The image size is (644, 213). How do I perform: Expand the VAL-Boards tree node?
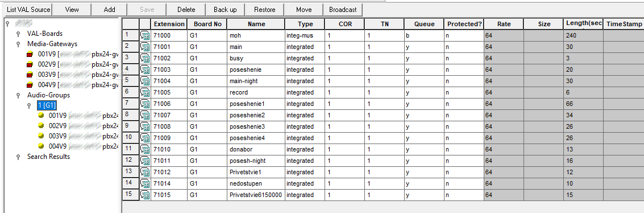pyautogui.click(x=18, y=34)
